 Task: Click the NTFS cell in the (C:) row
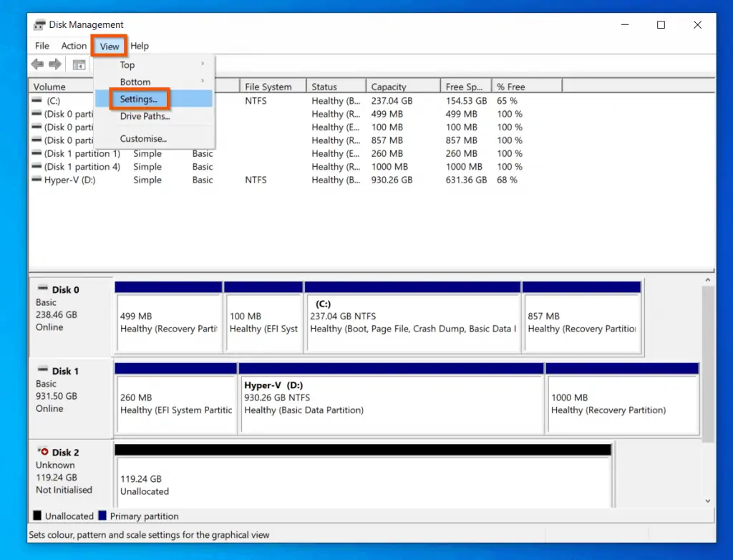pos(256,100)
